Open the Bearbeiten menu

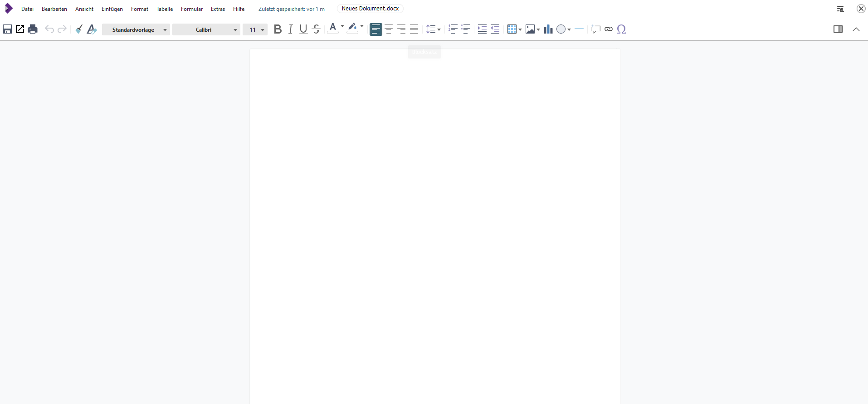click(x=54, y=9)
